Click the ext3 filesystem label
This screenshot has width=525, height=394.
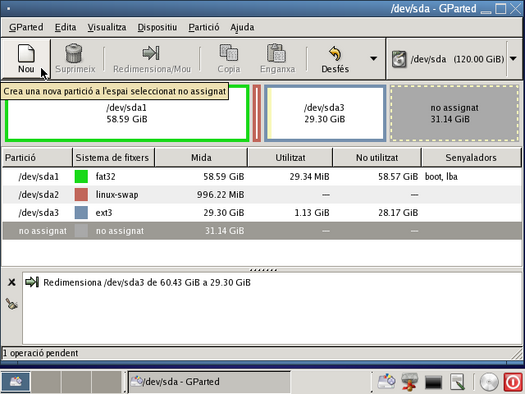click(104, 213)
